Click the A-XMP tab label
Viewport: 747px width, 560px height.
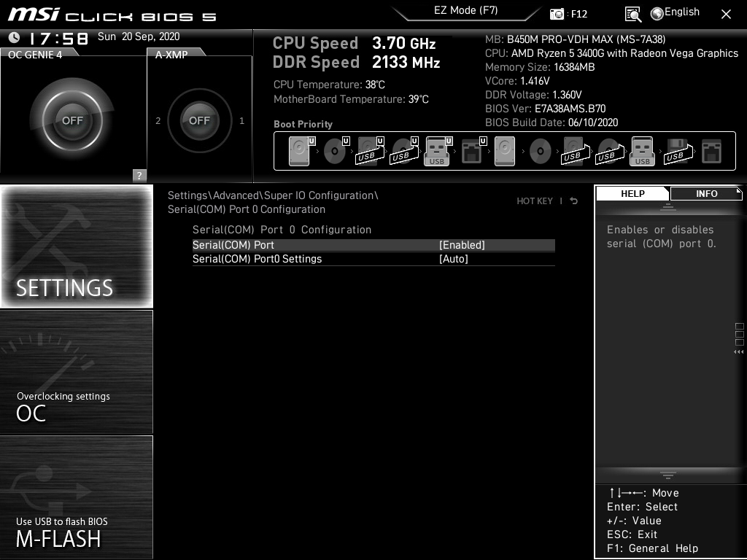(x=171, y=55)
